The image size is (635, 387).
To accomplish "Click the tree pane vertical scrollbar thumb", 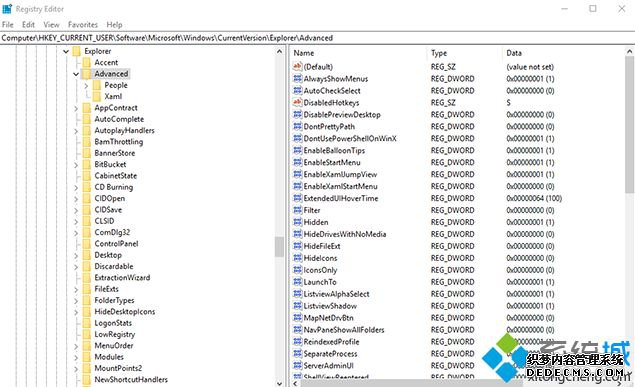I will [279, 247].
